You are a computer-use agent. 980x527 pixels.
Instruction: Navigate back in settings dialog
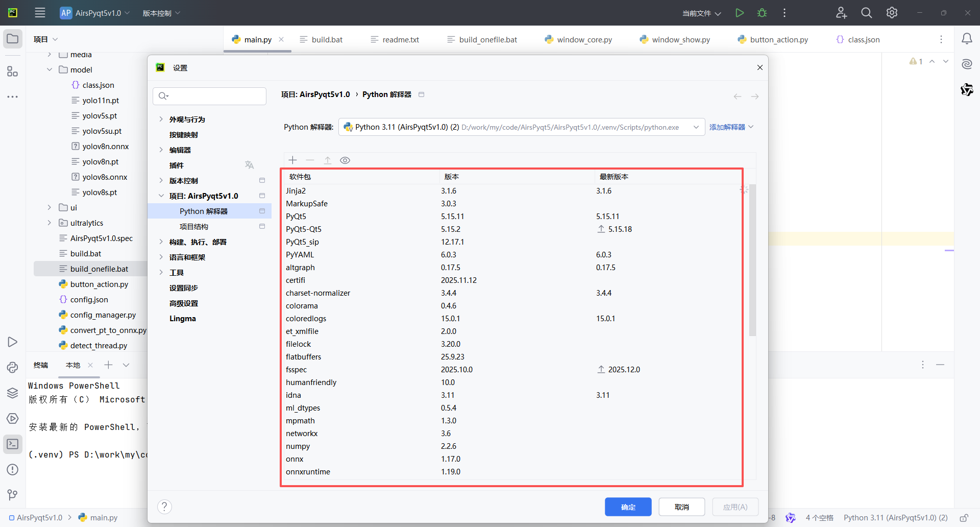tap(738, 97)
